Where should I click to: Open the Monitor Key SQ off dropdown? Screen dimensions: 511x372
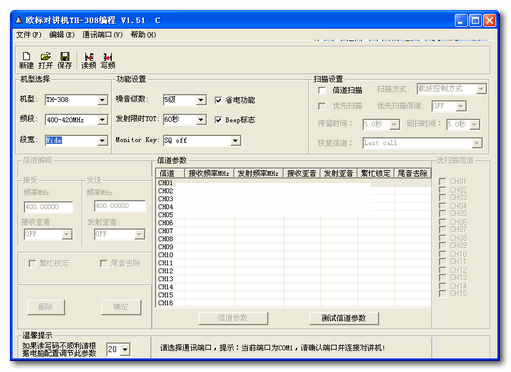click(x=235, y=141)
